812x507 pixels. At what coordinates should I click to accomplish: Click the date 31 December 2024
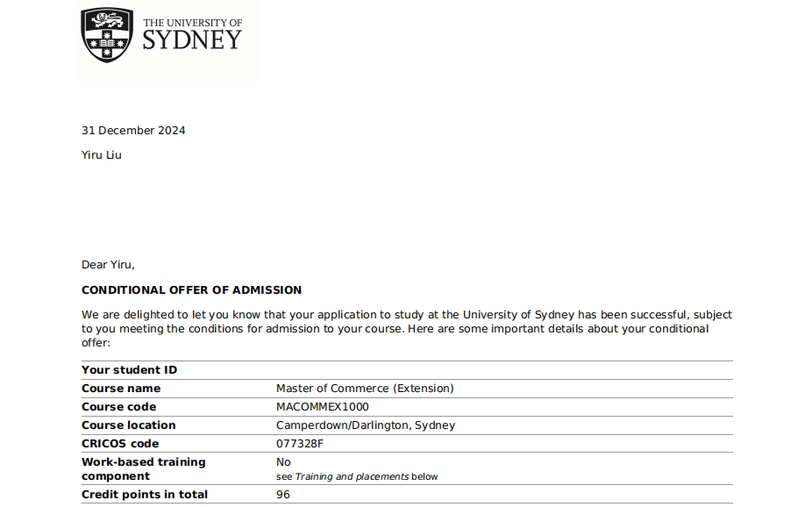point(133,131)
